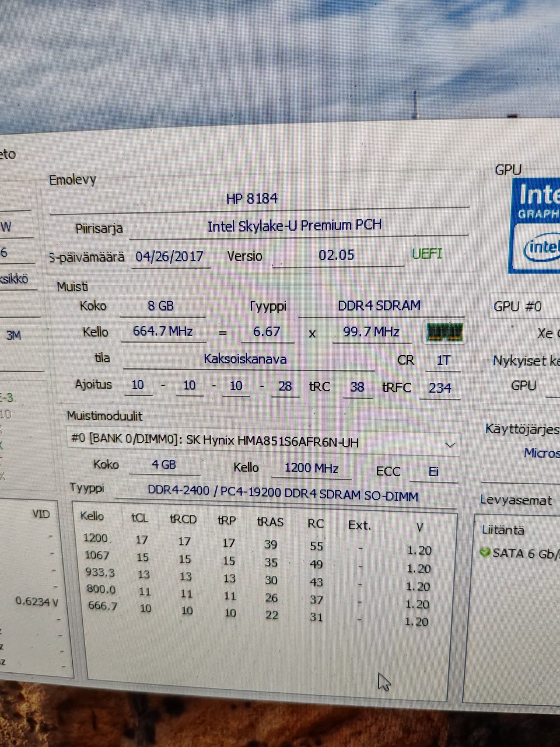Click the RC column header
The height and width of the screenshot is (747, 560).
click(x=316, y=523)
